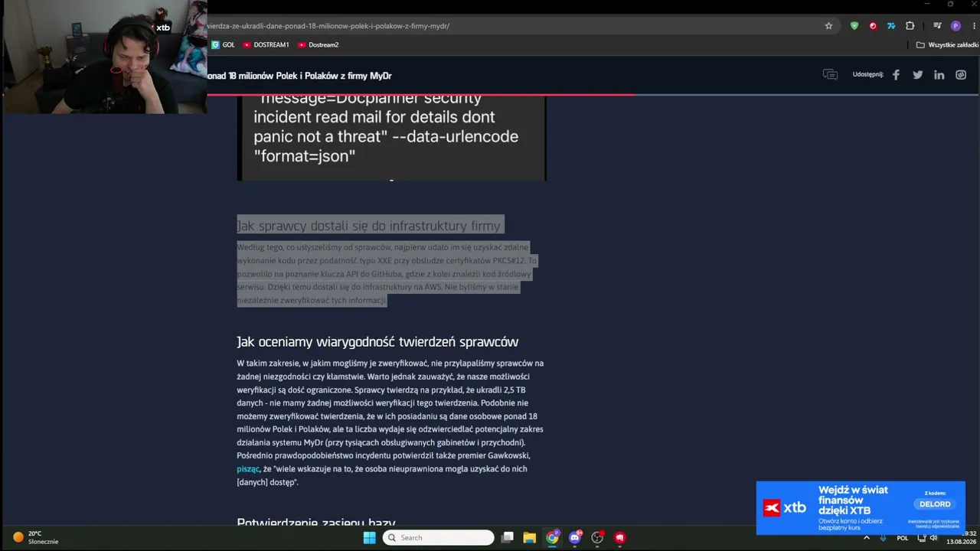Open the media controls music-note icon
Viewport: 980px width, 551px height.
[x=937, y=26]
